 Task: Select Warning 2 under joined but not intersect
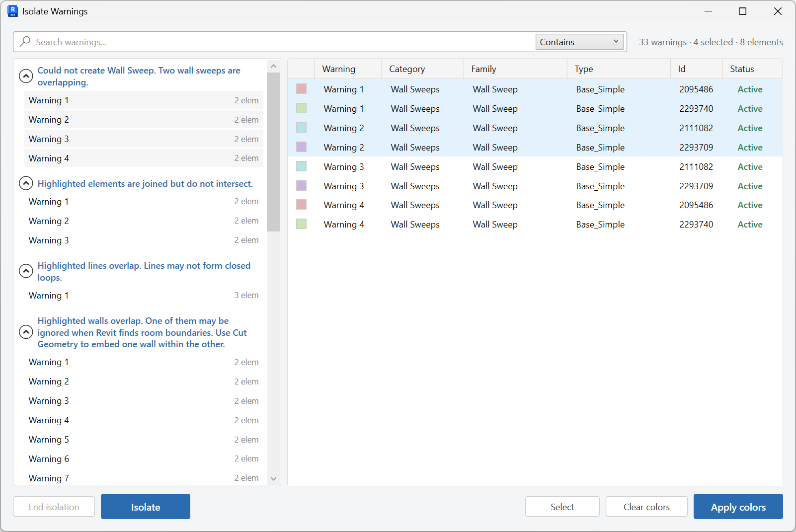click(x=144, y=221)
